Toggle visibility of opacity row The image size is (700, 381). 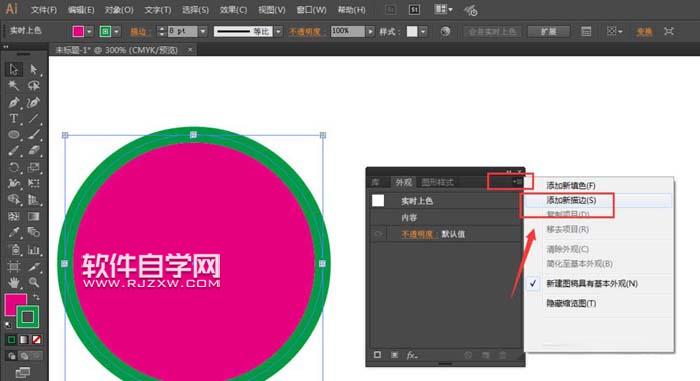(x=378, y=234)
